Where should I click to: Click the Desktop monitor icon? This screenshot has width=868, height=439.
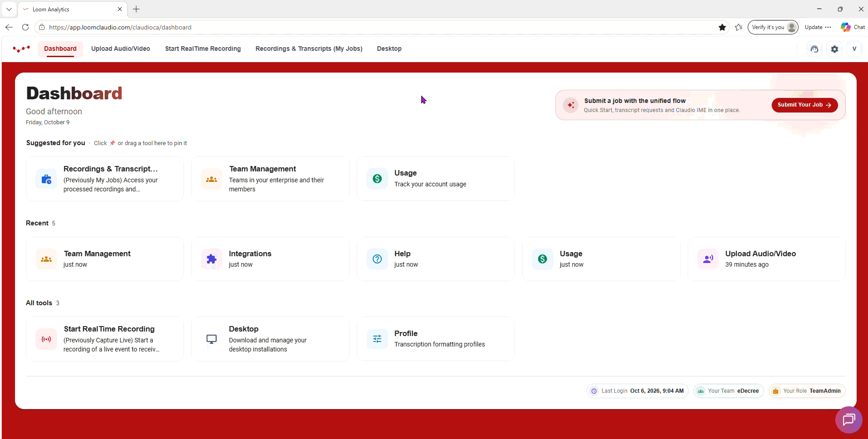click(x=212, y=339)
